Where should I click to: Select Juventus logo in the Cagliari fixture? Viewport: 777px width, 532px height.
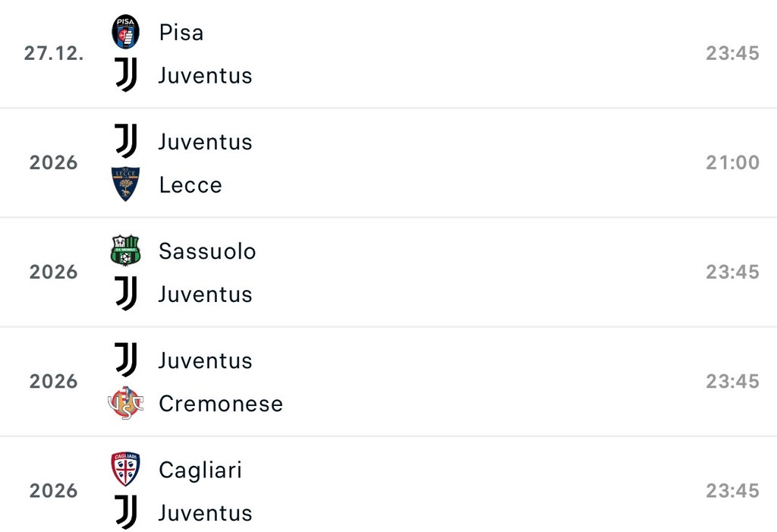click(x=126, y=512)
